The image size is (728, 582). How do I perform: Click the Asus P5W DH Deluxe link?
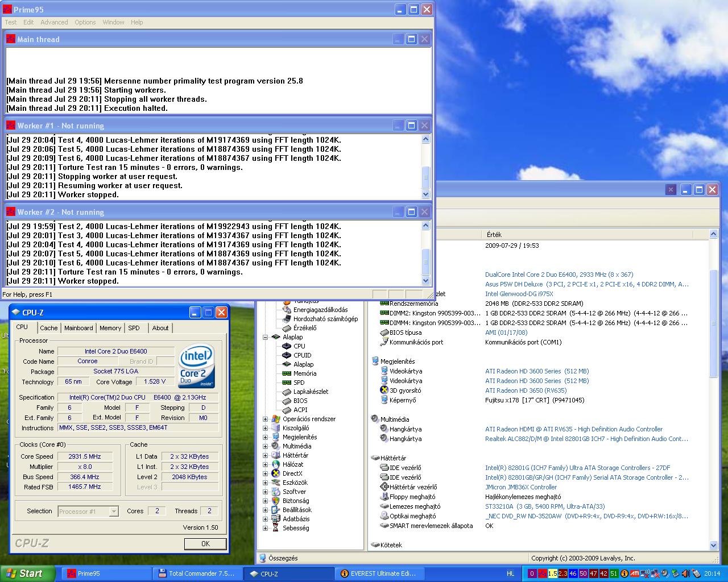click(514, 284)
